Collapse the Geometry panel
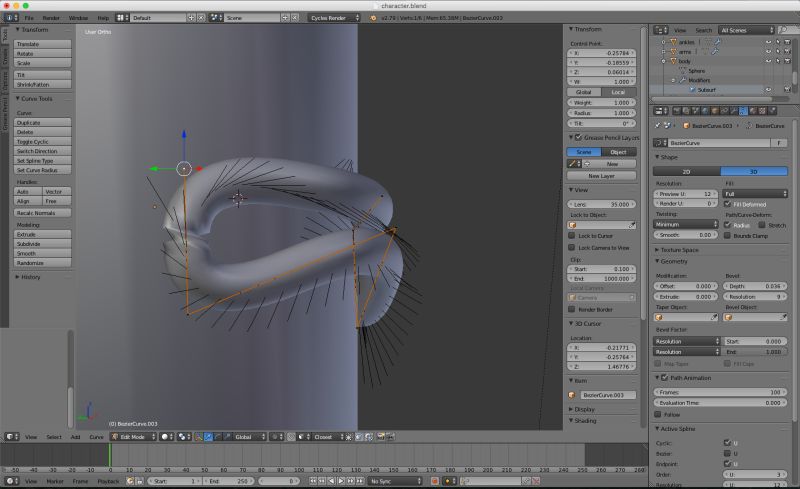Viewport: 800px width, 489px height. coord(673,261)
